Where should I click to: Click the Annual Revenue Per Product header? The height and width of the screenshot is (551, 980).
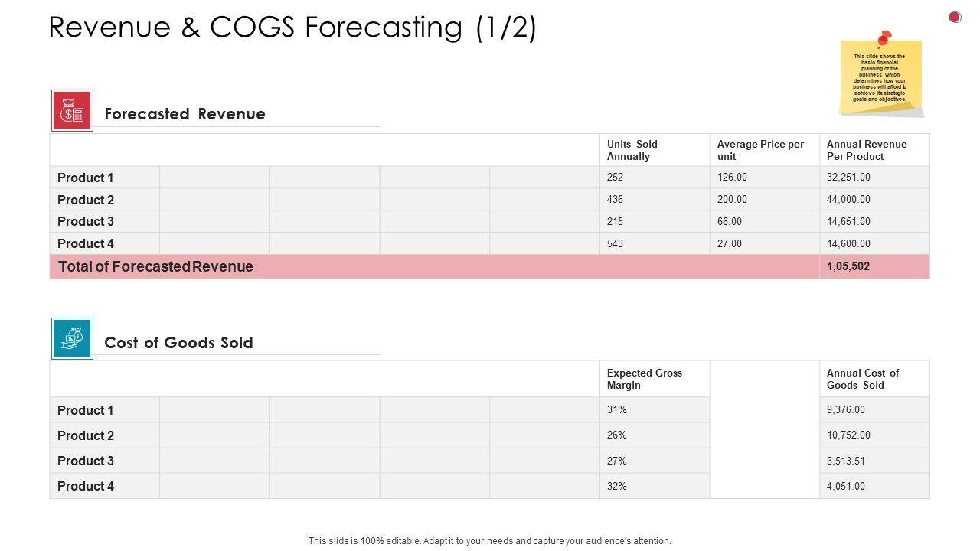coord(866,150)
